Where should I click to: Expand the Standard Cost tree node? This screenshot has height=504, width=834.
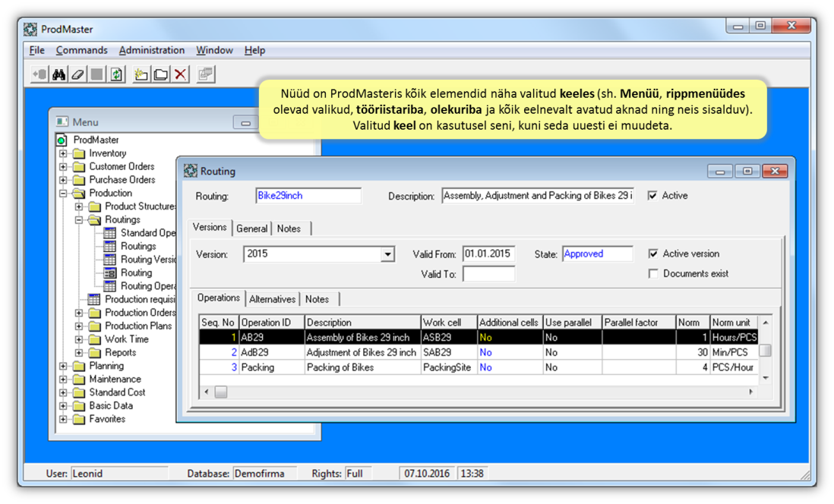tap(63, 393)
